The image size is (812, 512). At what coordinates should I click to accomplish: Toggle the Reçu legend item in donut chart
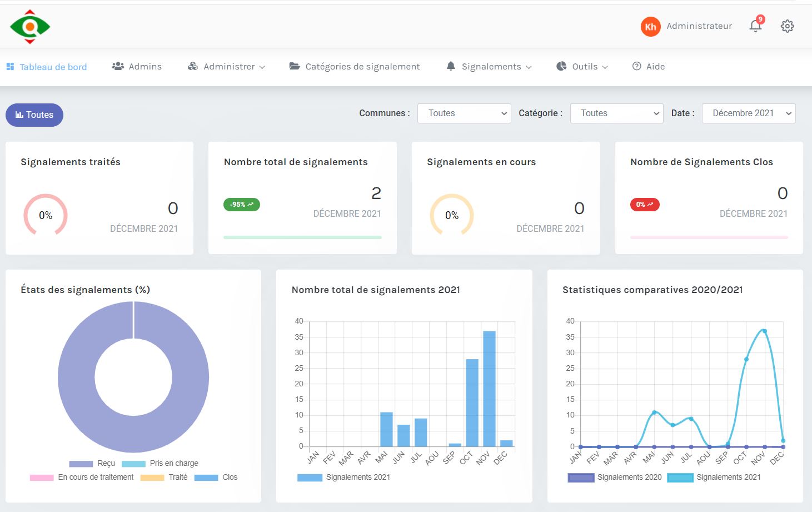[92, 463]
